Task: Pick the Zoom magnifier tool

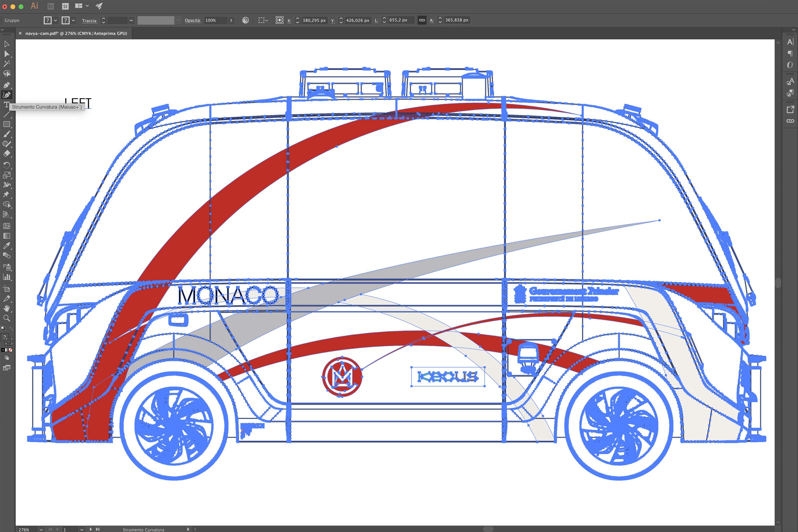Action: click(6, 318)
